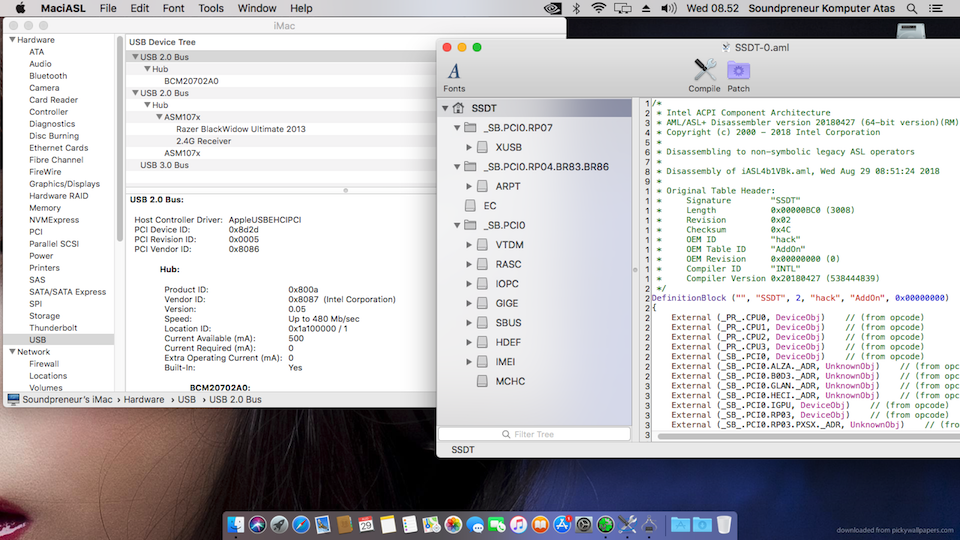This screenshot has height=540, width=960.
Task: Open the Edit menu
Action: pos(140,9)
